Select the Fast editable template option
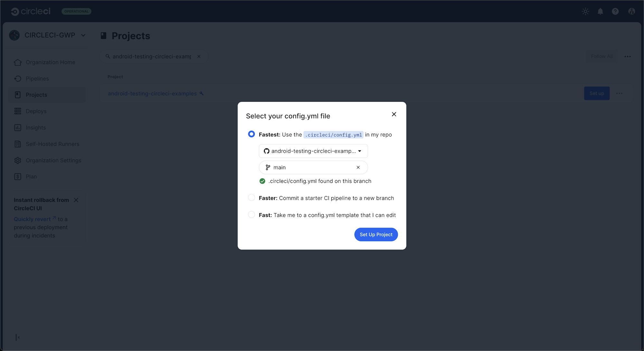The height and width of the screenshot is (351, 644). tap(251, 214)
